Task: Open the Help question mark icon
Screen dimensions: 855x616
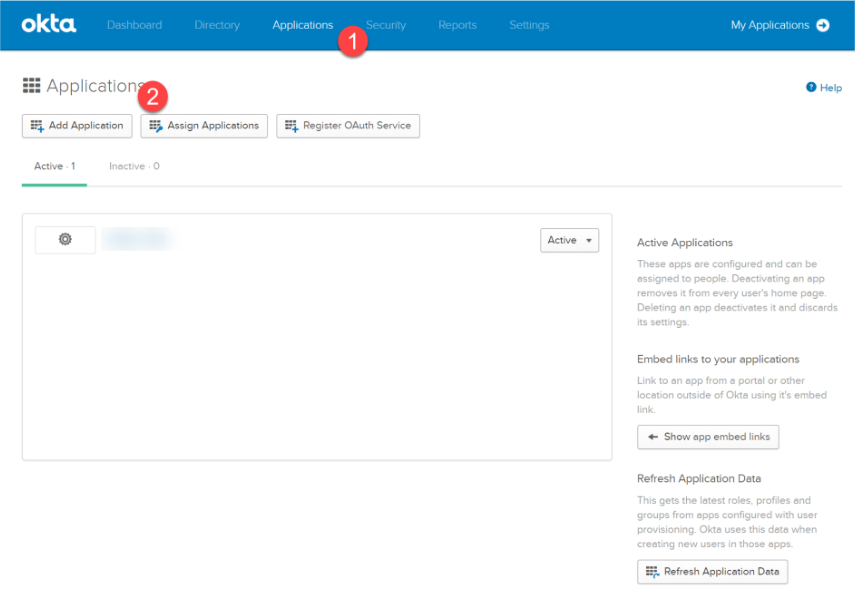Action: click(811, 87)
